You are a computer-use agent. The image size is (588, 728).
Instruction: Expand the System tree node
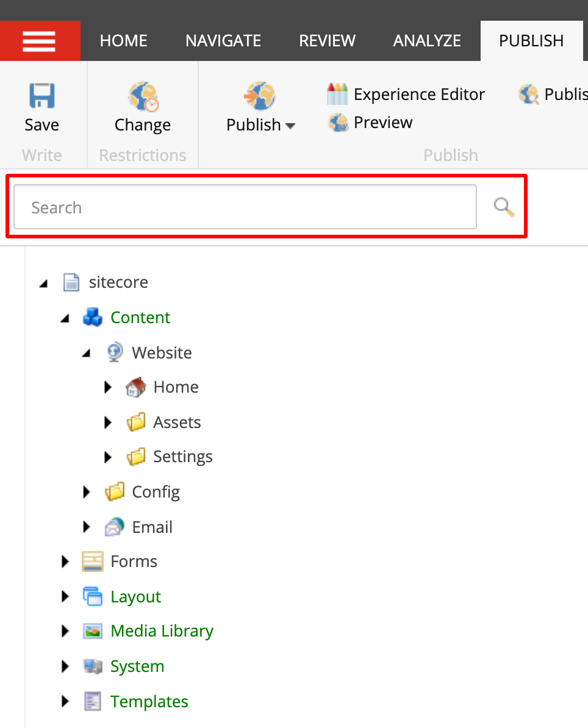[65, 666]
